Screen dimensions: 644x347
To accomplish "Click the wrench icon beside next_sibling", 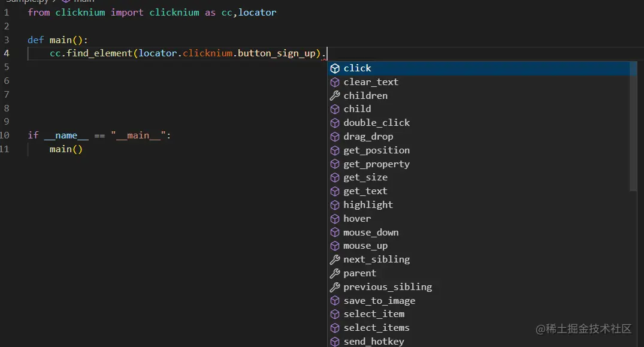I will tap(334, 259).
